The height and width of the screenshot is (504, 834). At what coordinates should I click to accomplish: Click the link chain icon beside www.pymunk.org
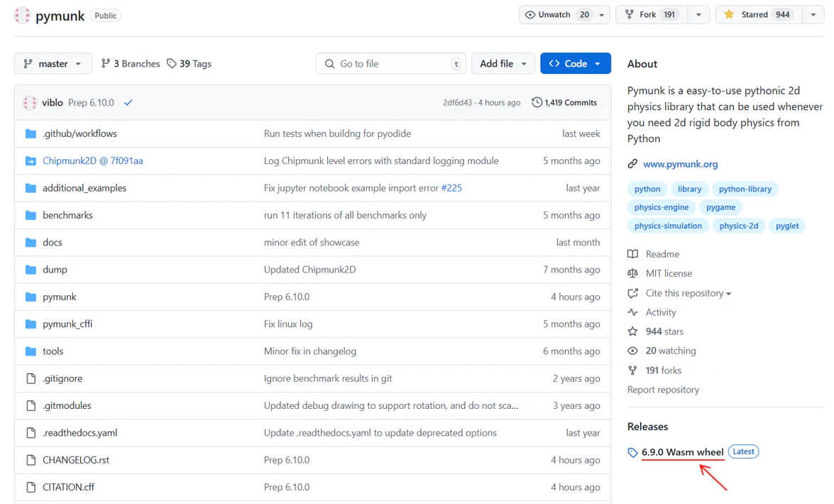[632, 164]
